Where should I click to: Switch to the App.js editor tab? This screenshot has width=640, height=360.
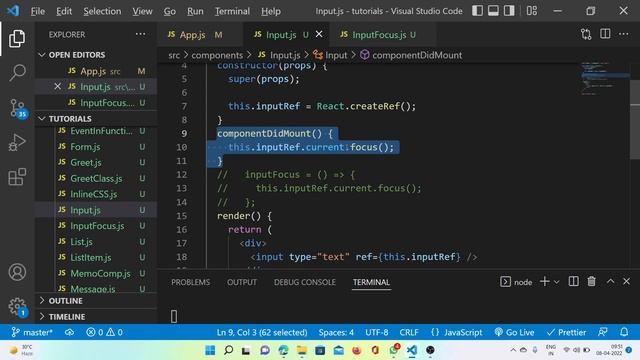tap(200, 35)
